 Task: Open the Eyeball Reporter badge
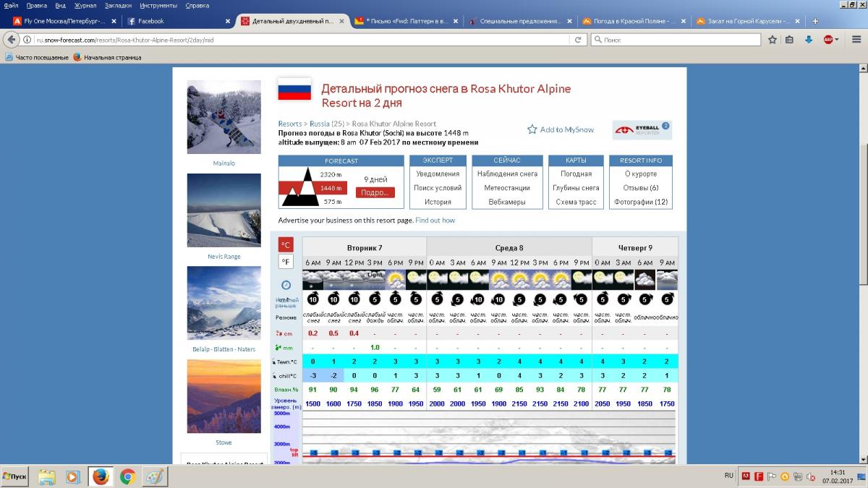tap(642, 130)
